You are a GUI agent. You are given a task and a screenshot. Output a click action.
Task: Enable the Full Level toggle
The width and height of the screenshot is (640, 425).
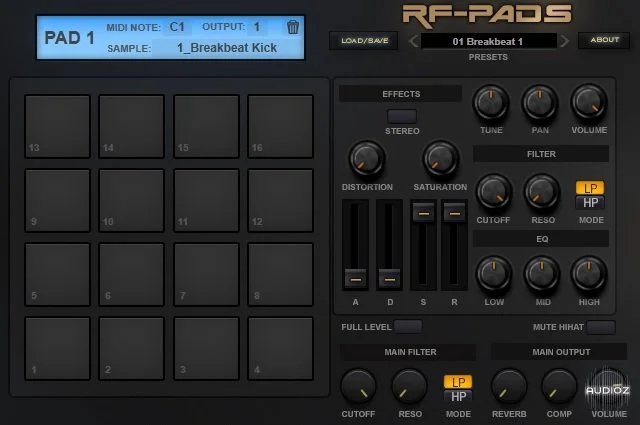click(x=408, y=327)
